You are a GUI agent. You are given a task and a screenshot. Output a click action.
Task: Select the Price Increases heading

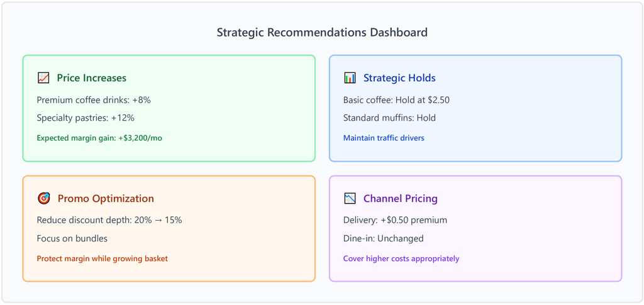point(91,78)
